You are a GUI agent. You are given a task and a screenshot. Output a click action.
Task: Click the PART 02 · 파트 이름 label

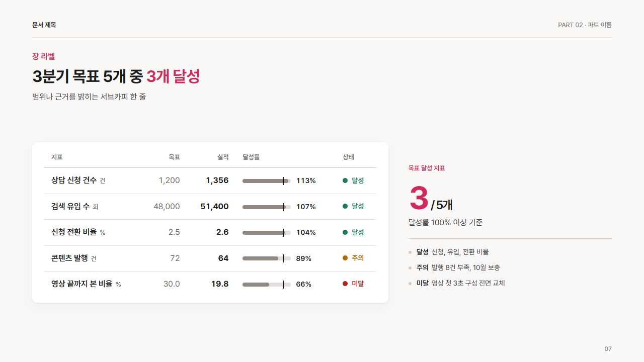pos(585,25)
